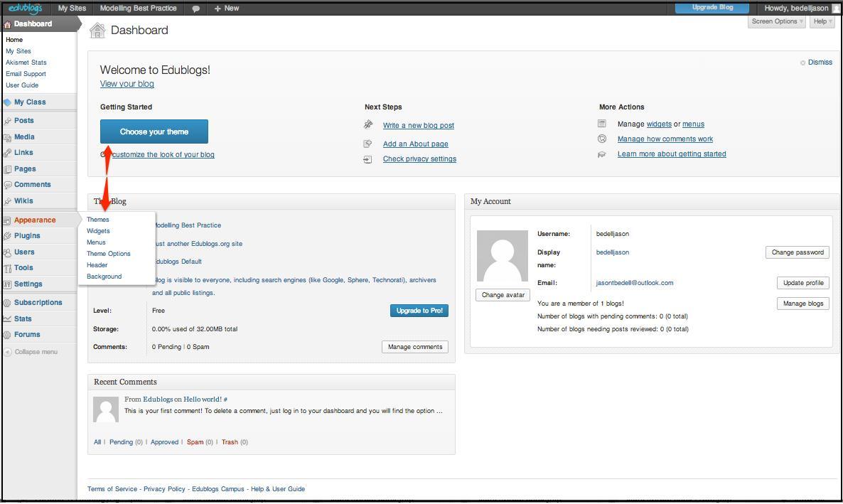This screenshot has height=504, width=843.
Task: Click the Plugins icon in sidebar
Action: click(x=8, y=236)
